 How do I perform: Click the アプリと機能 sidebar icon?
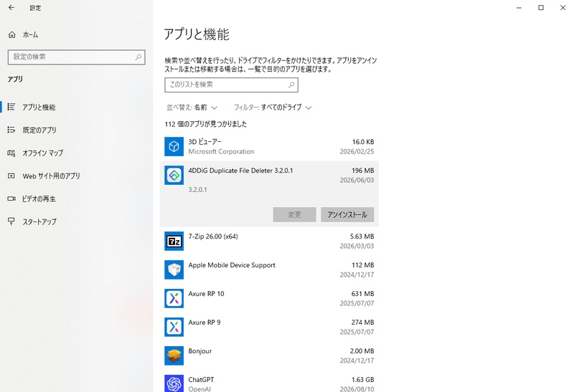[x=11, y=107]
